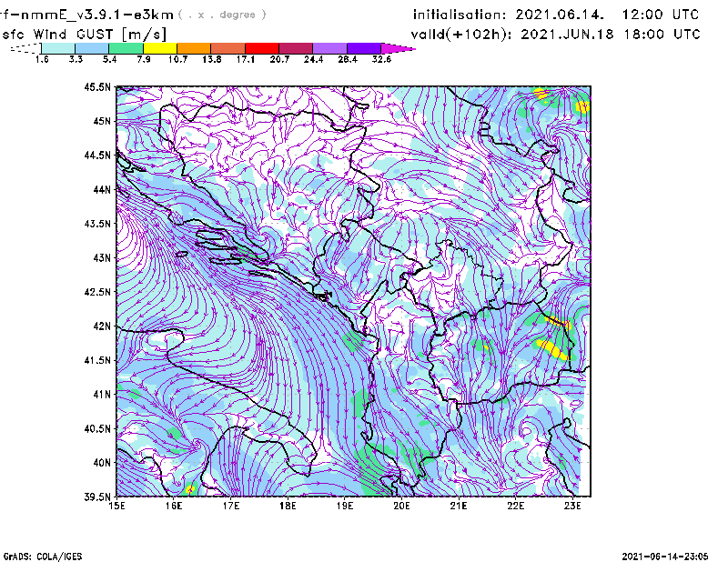Click the 18E longitude label

tap(288, 506)
